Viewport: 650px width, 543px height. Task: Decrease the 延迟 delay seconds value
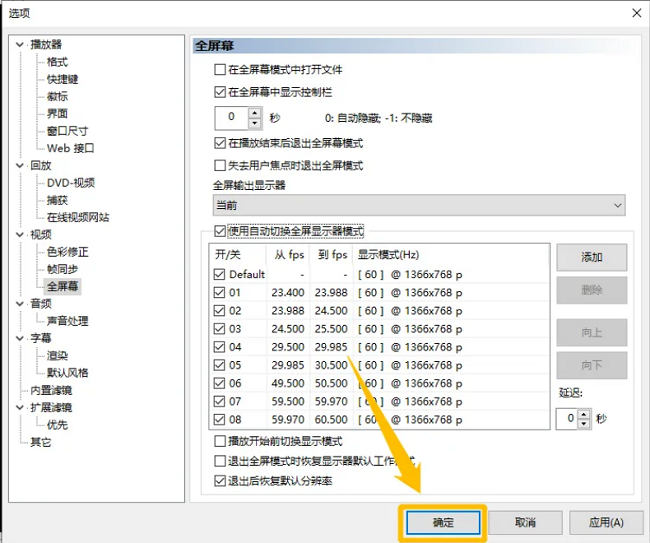(584, 423)
